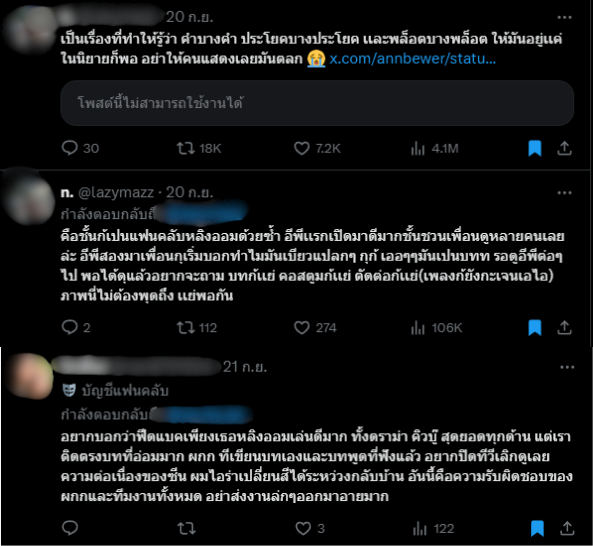Open more options menu of @lazymazz post
The width and height of the screenshot is (593, 546).
(564, 193)
